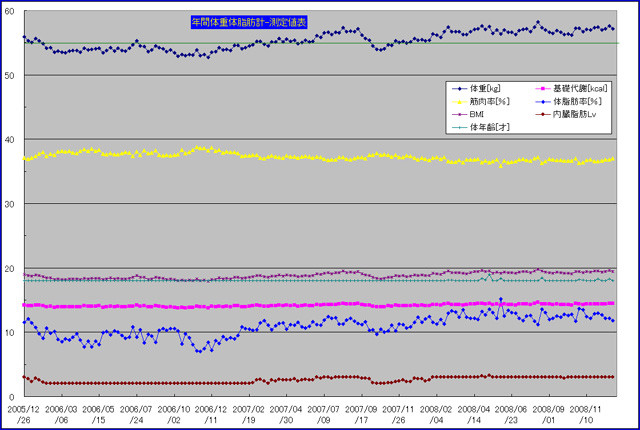Click the x-axis date 2008/04/14
Screen dimensions: 640x430
(x=473, y=414)
